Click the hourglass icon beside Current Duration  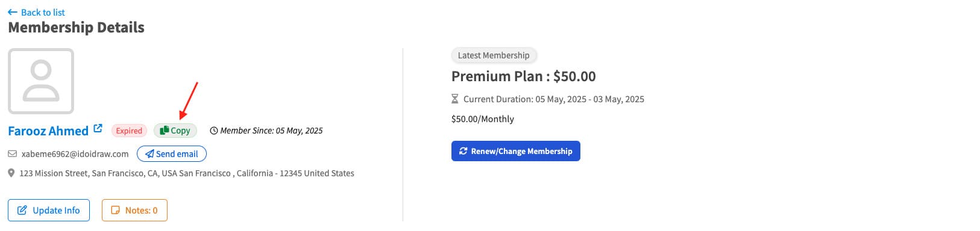pos(455,99)
